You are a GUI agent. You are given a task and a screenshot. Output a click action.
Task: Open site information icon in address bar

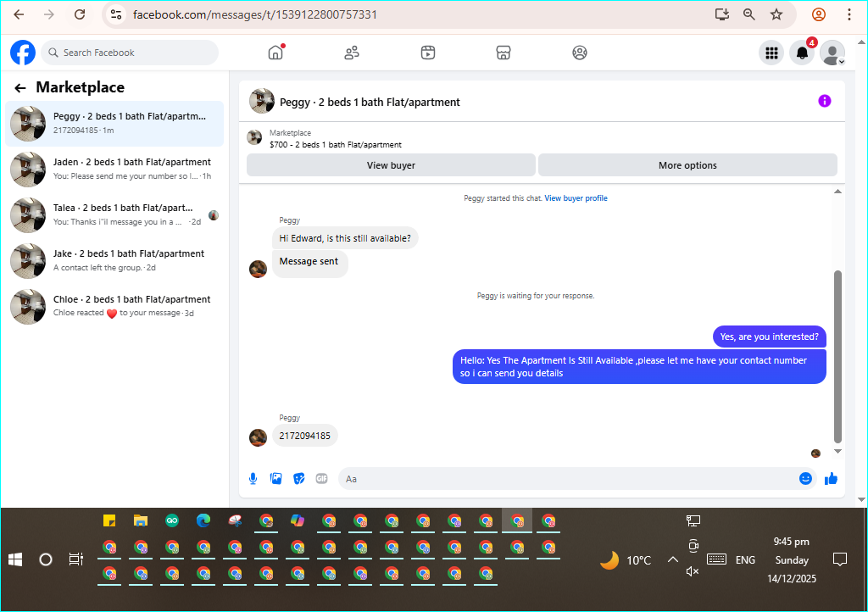click(x=115, y=14)
